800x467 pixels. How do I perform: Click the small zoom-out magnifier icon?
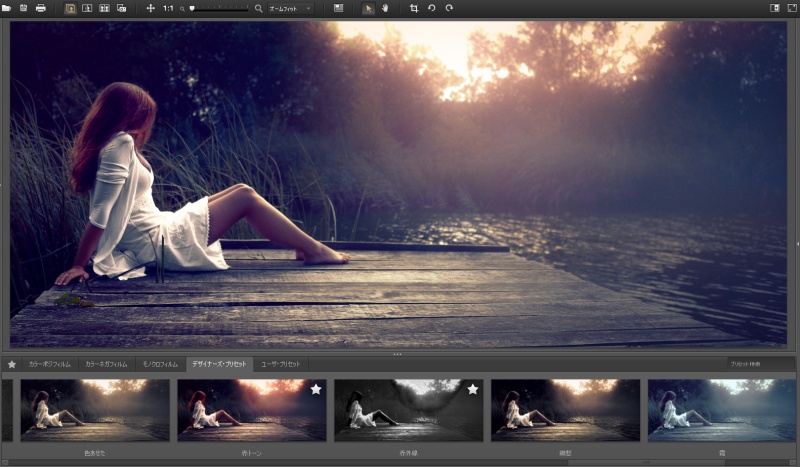pos(182,9)
